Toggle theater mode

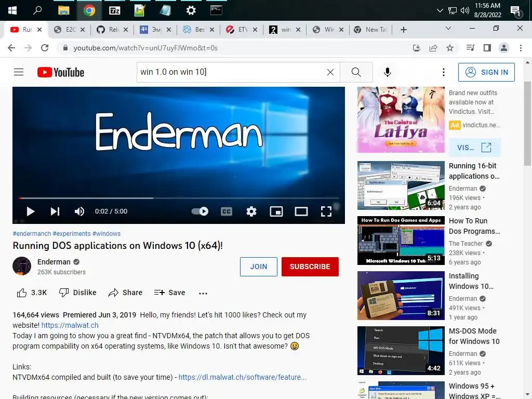[301, 211]
